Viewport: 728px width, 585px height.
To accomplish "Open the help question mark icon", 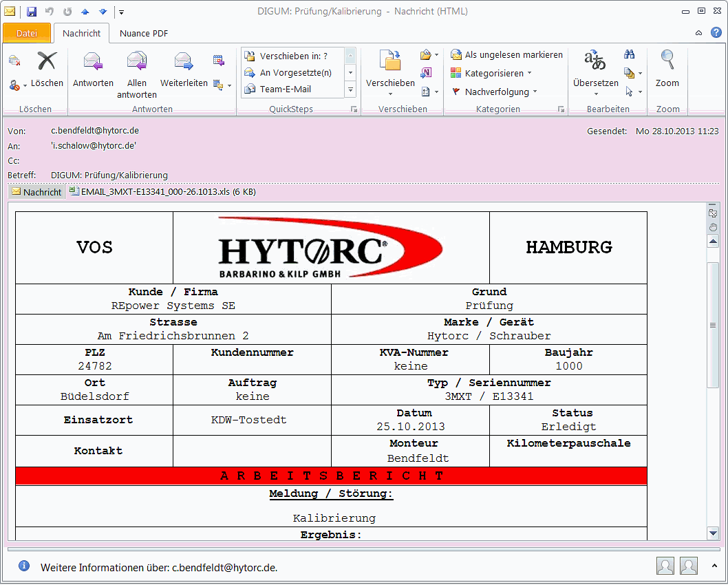I will [716, 33].
